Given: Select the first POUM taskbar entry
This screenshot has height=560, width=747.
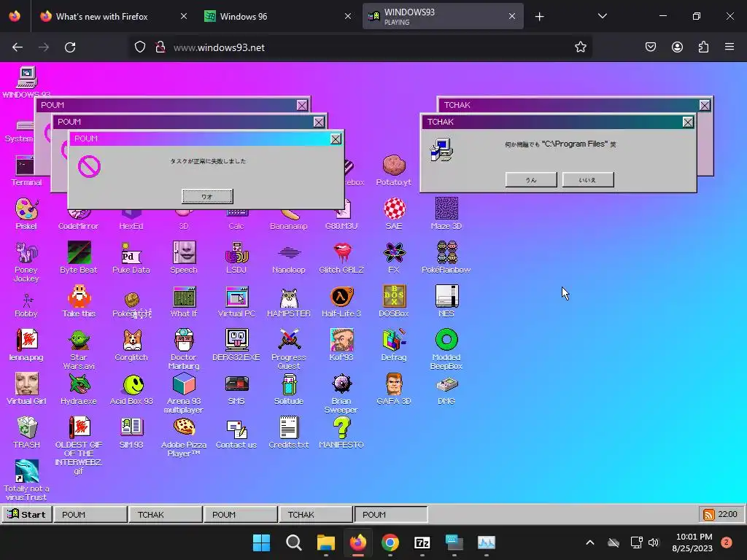Looking at the screenshot, I should pyautogui.click(x=90, y=514).
